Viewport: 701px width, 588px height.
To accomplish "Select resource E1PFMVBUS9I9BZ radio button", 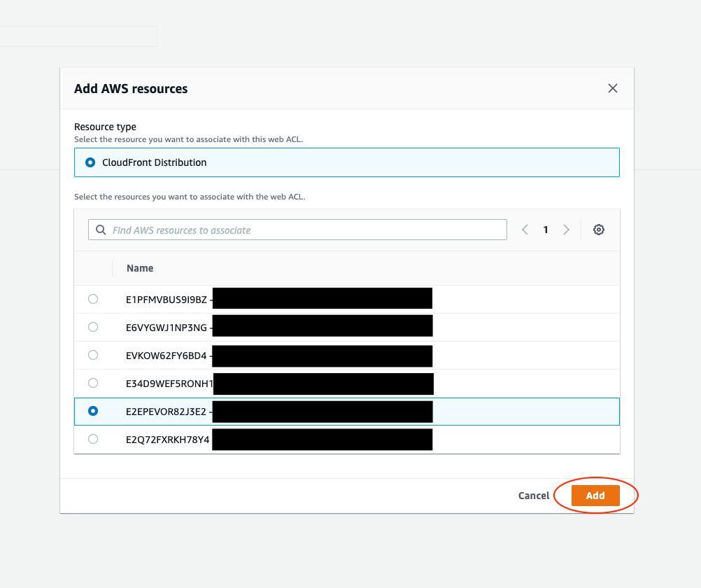I will 93,299.
